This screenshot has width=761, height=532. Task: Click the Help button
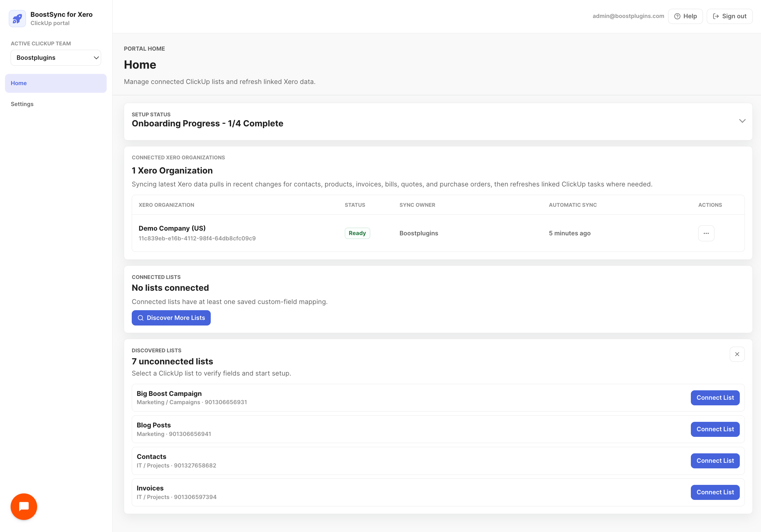685,16
